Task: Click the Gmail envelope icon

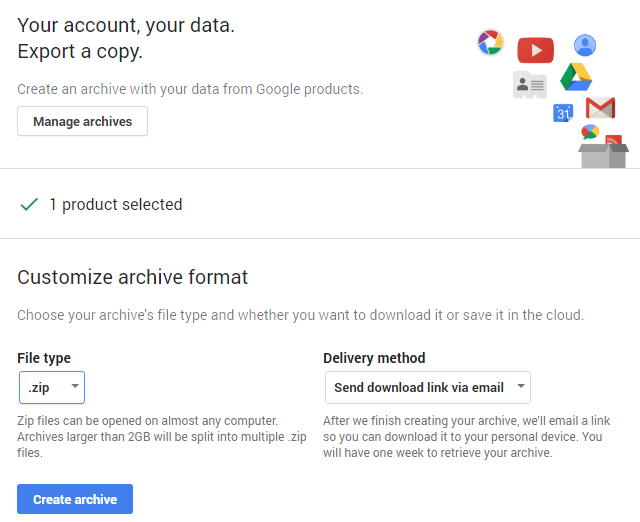Action: point(600,108)
